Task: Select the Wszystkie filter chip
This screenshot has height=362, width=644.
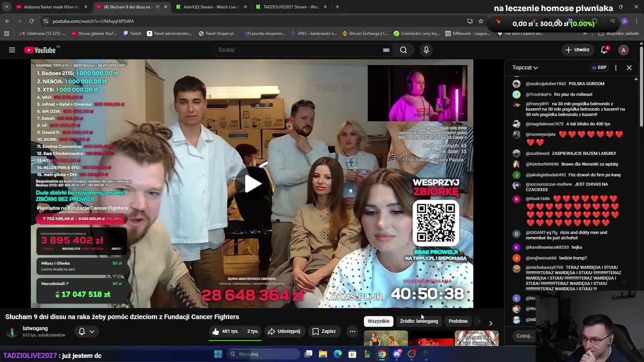Action: pos(378,321)
